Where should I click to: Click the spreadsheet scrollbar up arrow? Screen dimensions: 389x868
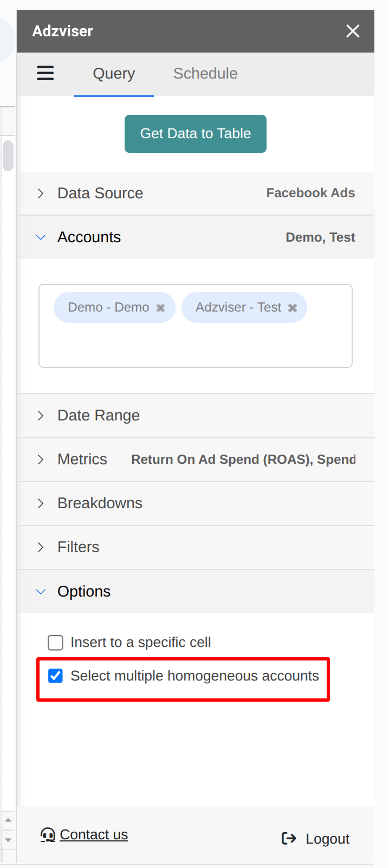click(x=8, y=820)
